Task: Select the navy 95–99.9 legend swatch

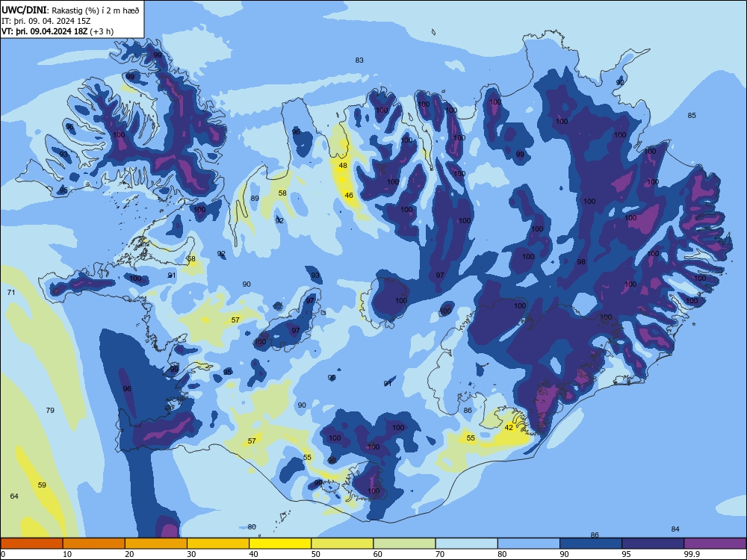Action: tap(653, 544)
